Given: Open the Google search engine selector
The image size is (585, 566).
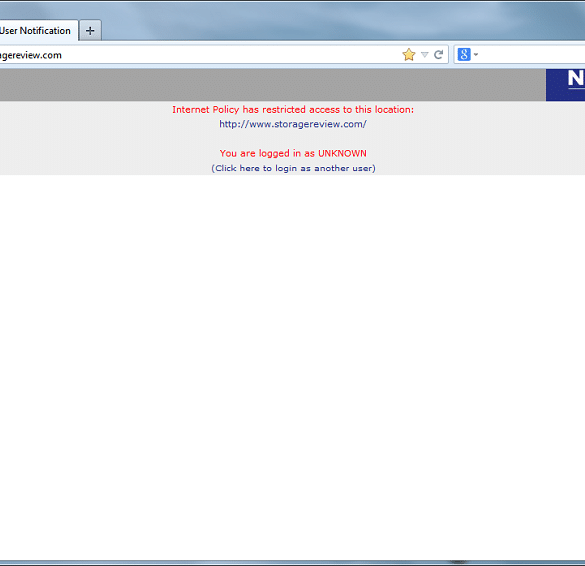Looking at the screenshot, I should [468, 54].
